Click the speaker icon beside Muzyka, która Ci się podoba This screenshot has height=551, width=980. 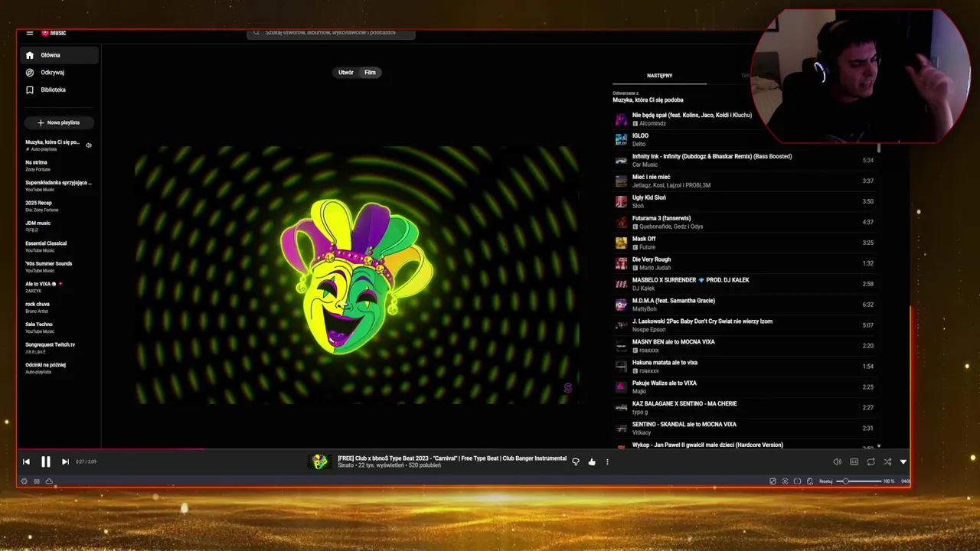(89, 145)
